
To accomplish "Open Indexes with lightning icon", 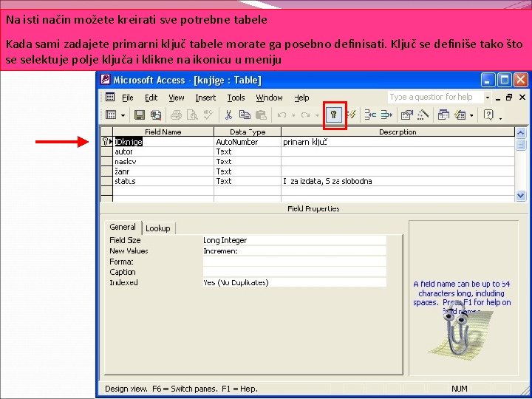I will [352, 115].
